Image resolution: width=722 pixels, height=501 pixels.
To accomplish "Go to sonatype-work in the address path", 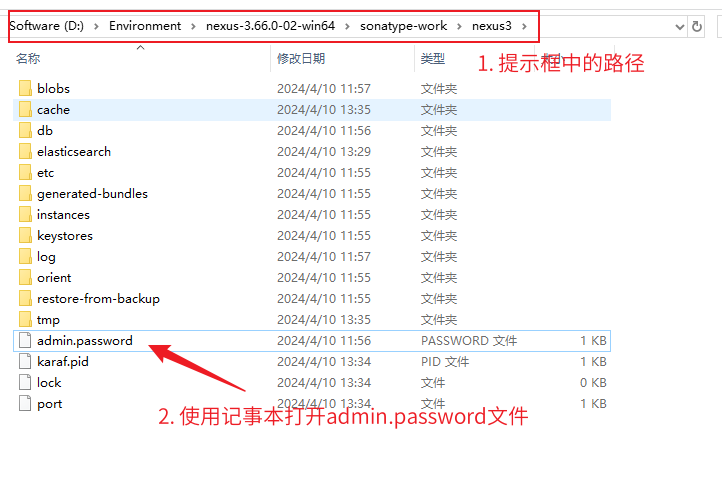I will pyautogui.click(x=404, y=26).
